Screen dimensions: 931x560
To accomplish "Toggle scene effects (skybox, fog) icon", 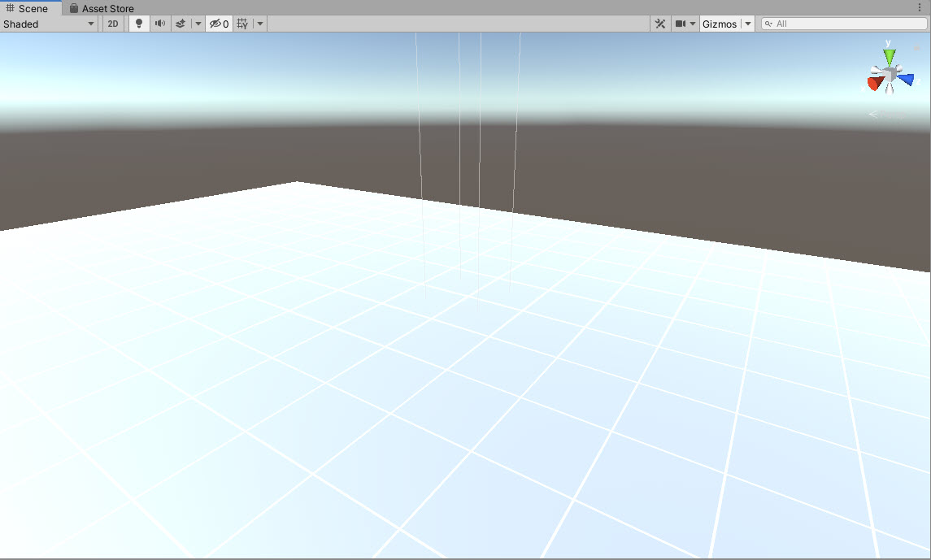I will click(181, 24).
